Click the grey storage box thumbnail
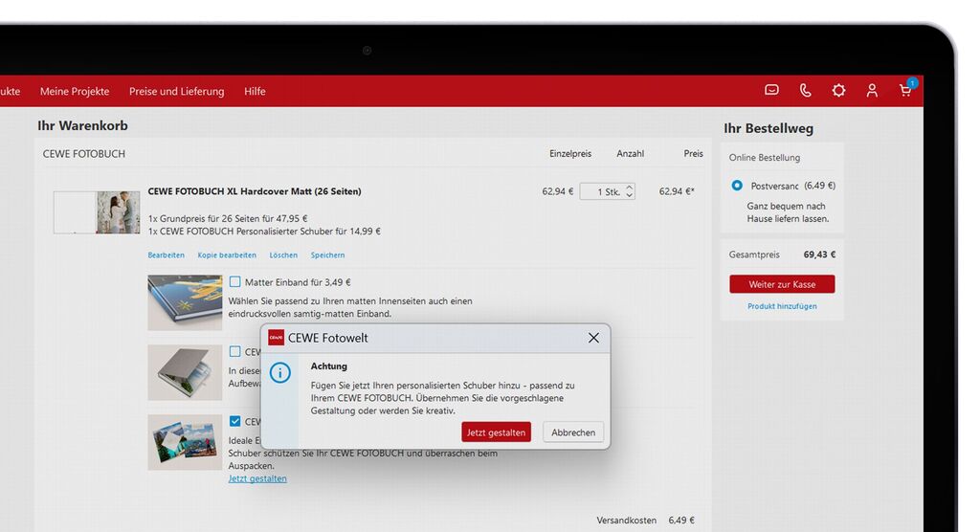980x532 pixels. (185, 372)
